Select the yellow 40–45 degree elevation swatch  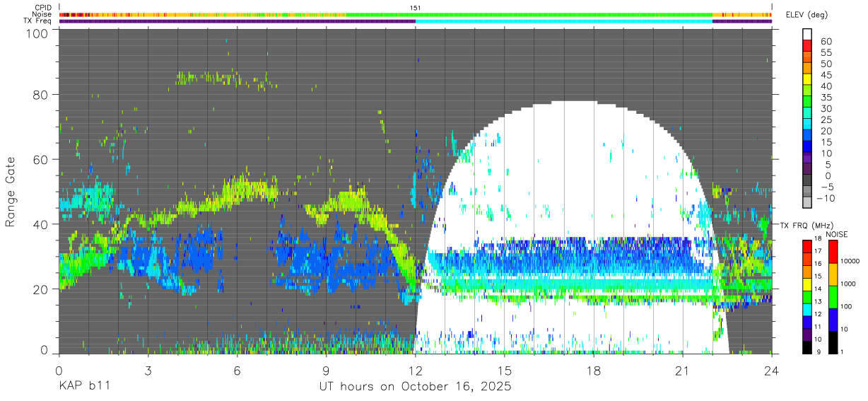tap(807, 79)
